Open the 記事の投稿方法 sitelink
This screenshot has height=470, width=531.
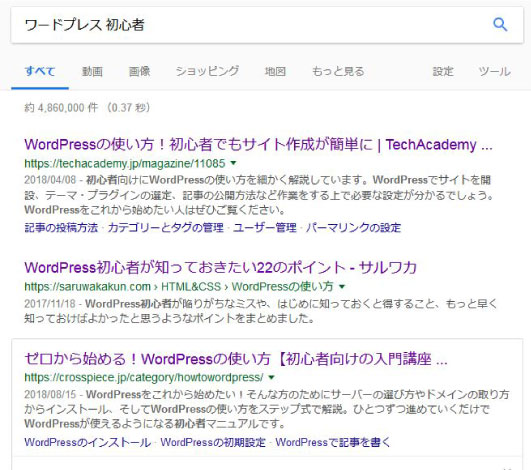(61, 228)
